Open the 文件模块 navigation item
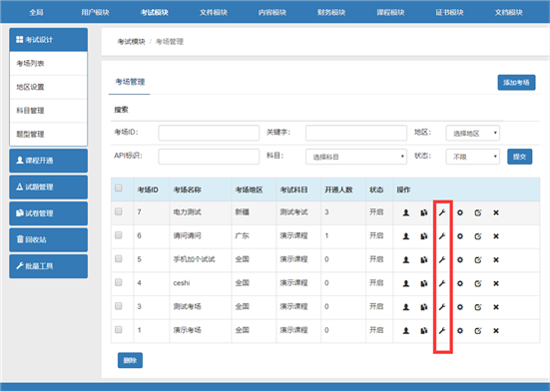550x392 pixels. 214,12
